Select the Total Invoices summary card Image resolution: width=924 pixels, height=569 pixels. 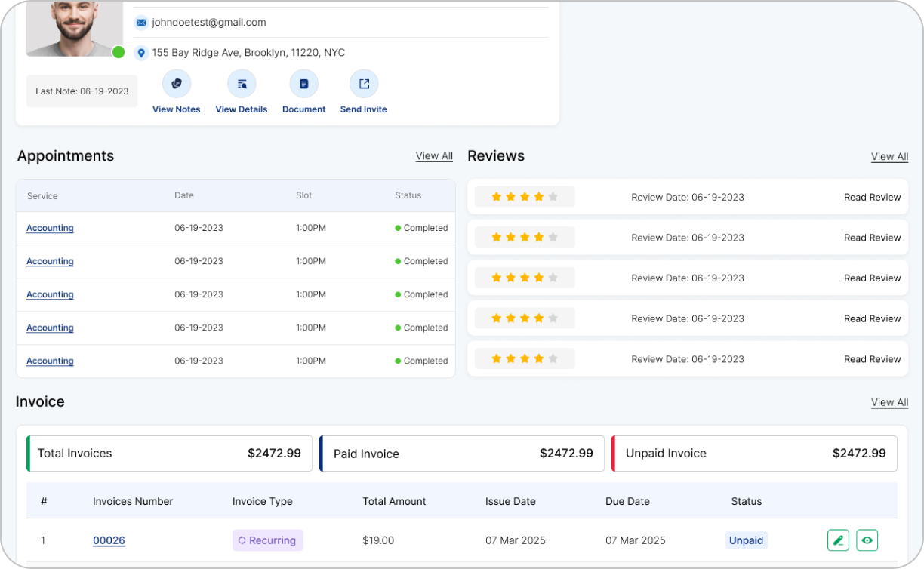tap(170, 454)
